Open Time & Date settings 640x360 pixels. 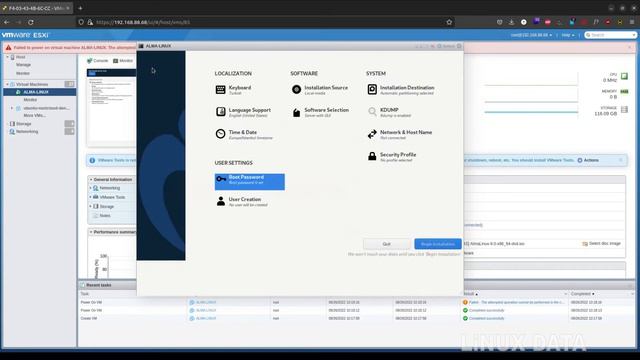(x=244, y=135)
